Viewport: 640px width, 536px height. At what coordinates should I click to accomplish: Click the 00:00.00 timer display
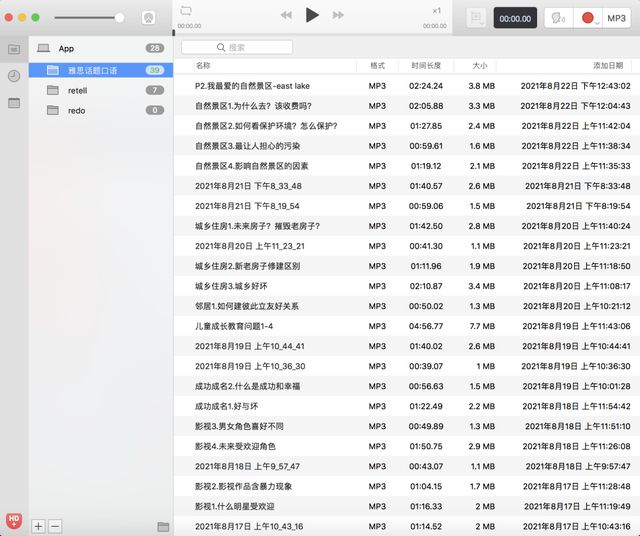coord(515,18)
